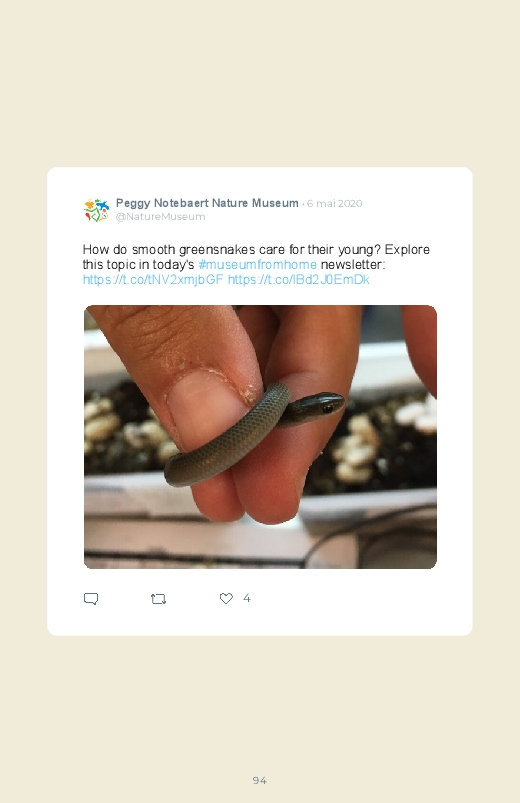Click the @NatureMuseum handle

click(x=160, y=217)
